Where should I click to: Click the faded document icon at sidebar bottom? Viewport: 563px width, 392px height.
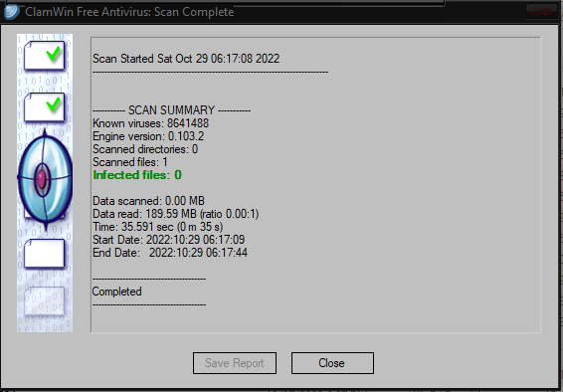coord(45,301)
